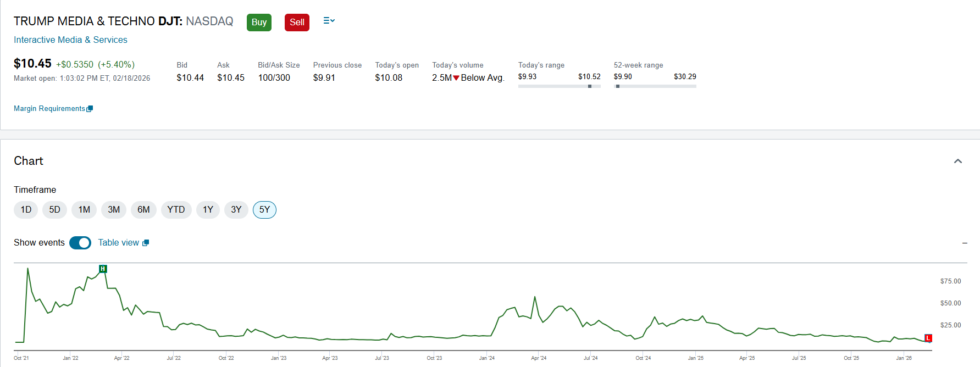Toggle the Show events switch
Viewport: 980px width, 367px height.
[80, 243]
